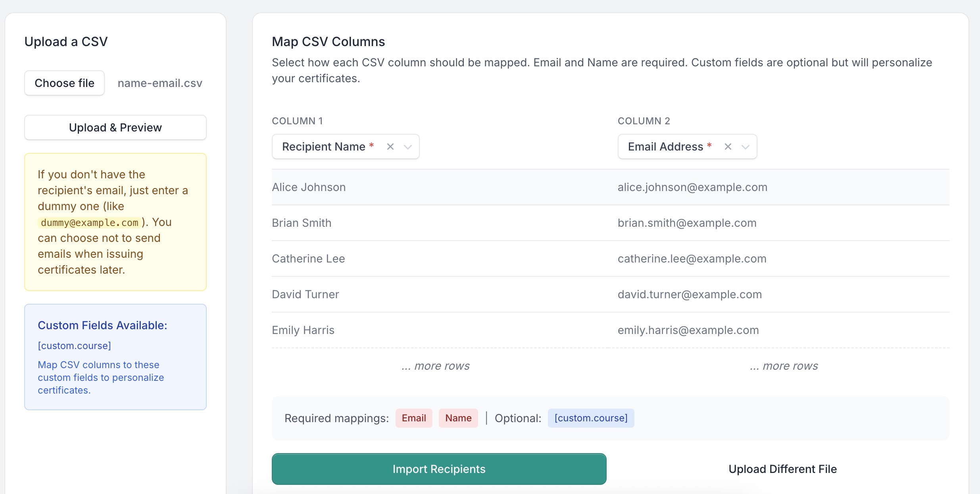Click Upload & Preview
Image resolution: width=980 pixels, height=494 pixels.
pos(115,127)
